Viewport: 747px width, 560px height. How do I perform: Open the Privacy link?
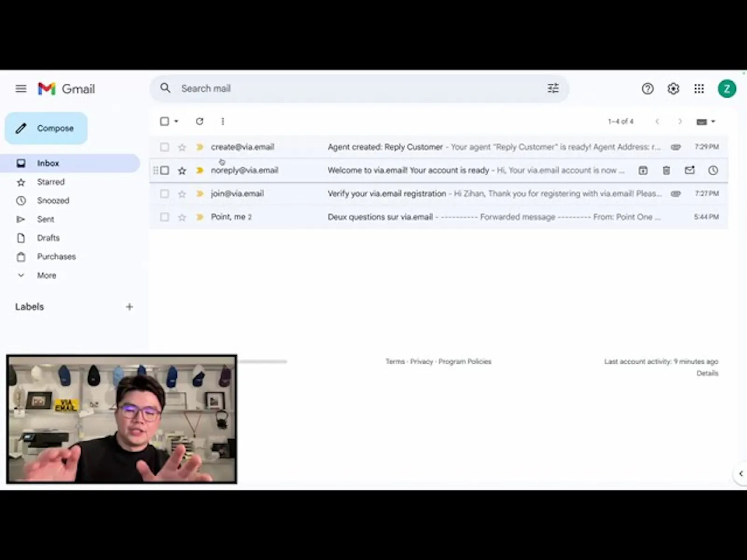click(422, 362)
